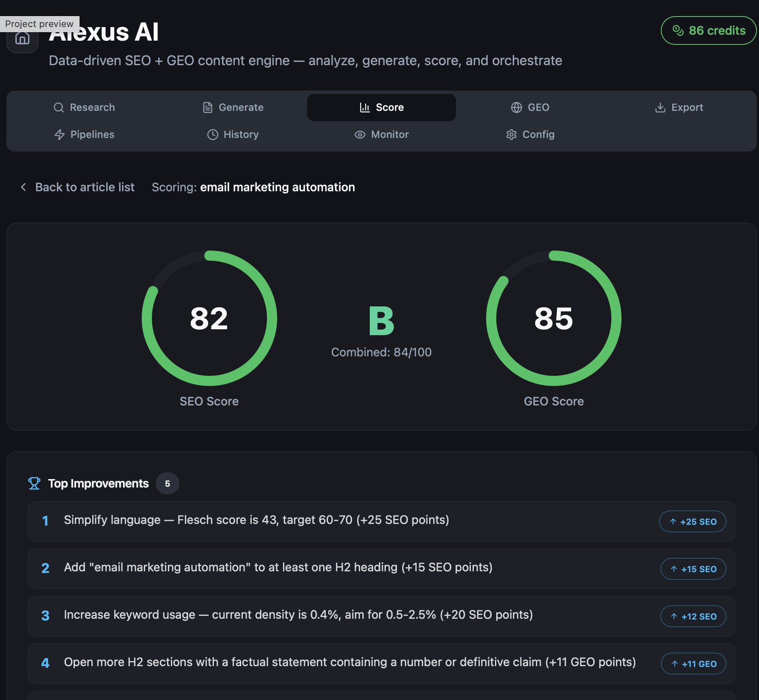Viewport: 759px width, 700px height.
Task: Click the GEO globe icon
Action: coord(517,107)
